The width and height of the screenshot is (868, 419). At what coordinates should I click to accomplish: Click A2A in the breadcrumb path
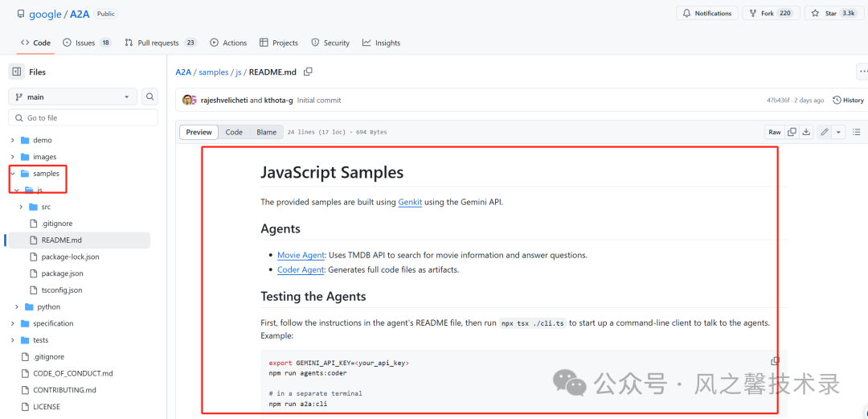(183, 72)
